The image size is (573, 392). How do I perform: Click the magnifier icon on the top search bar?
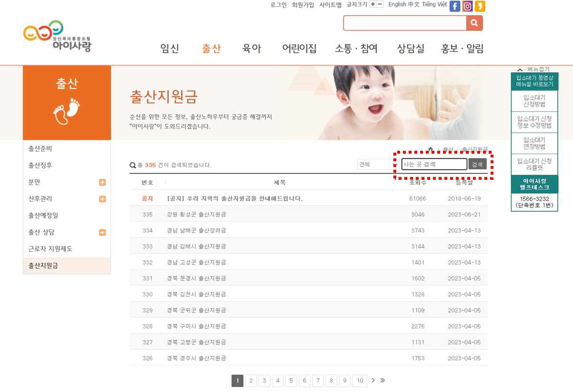coord(473,22)
